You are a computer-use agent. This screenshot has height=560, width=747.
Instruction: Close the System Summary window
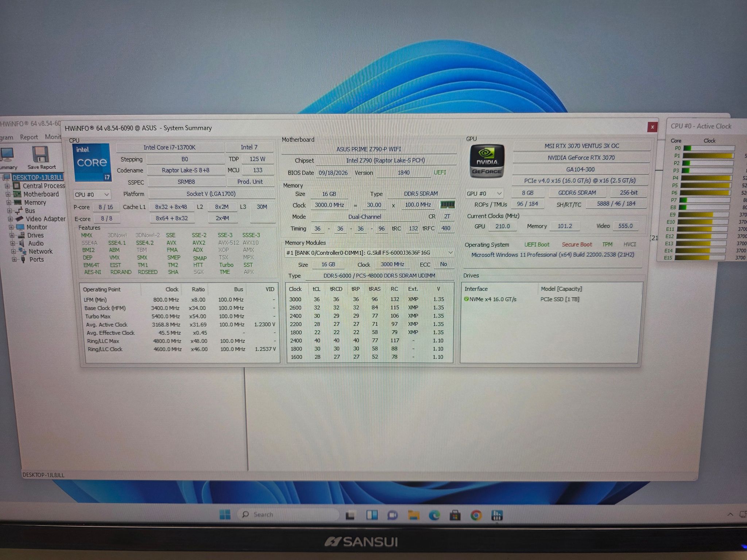(x=652, y=127)
